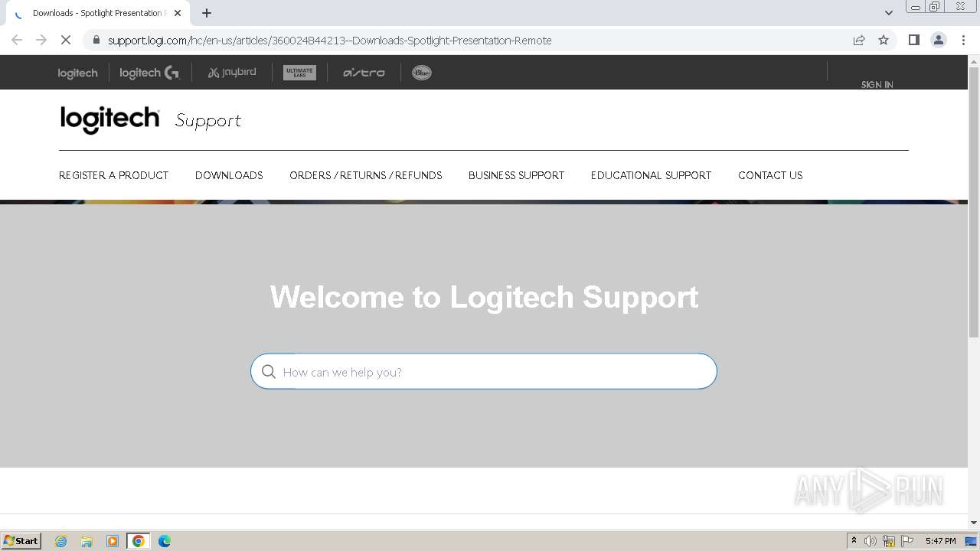Image resolution: width=980 pixels, height=551 pixels.
Task: Open the Chrome profile avatar menu
Action: [939, 40]
